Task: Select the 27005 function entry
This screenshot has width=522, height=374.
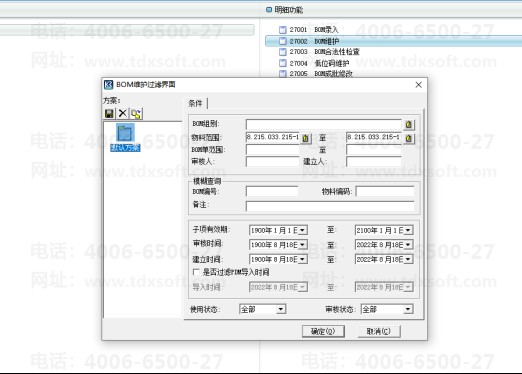Action: tap(321, 73)
